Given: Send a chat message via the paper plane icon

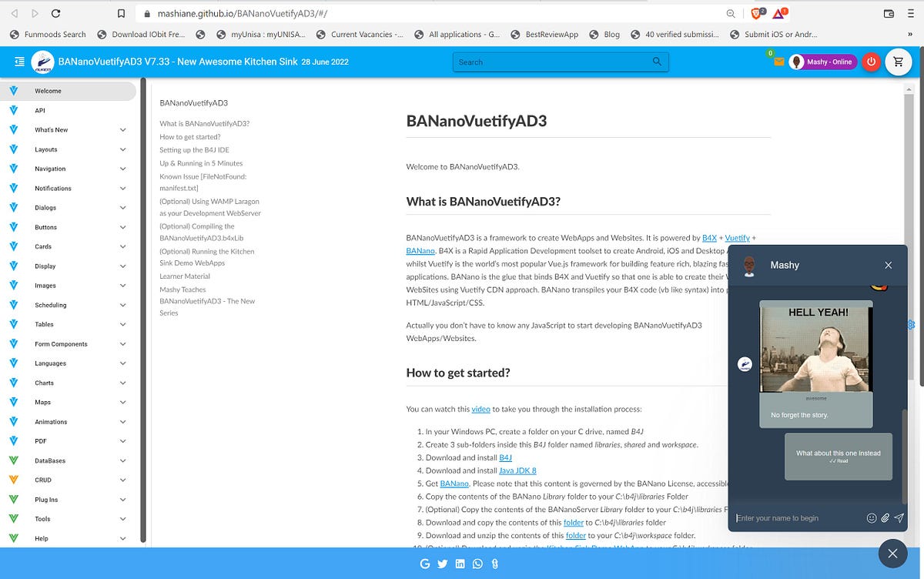Looking at the screenshot, I should [x=899, y=517].
